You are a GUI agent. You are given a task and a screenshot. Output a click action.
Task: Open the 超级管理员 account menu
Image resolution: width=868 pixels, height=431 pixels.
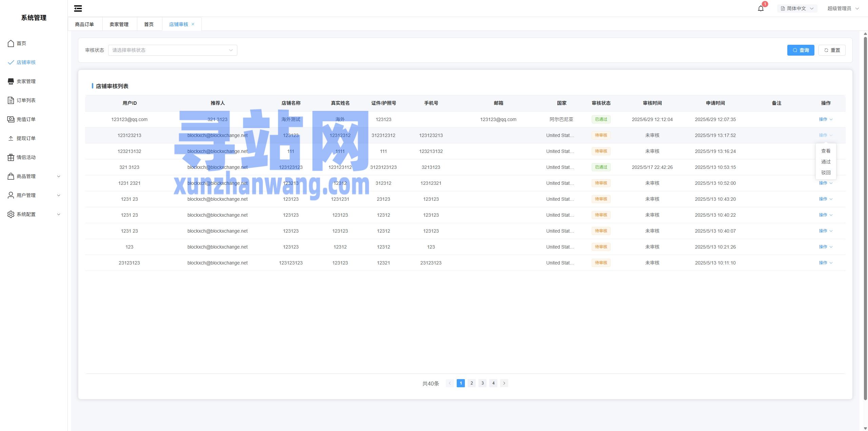pos(843,8)
